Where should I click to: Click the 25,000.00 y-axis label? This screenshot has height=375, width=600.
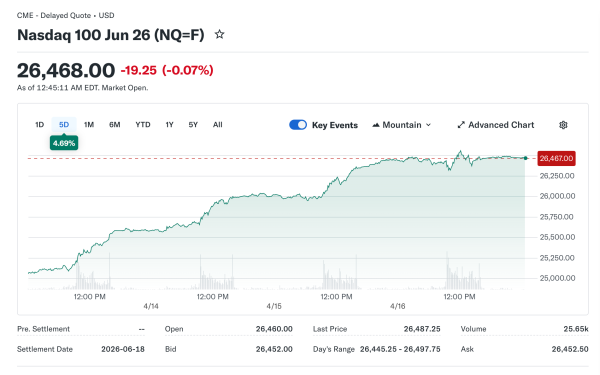(x=558, y=278)
